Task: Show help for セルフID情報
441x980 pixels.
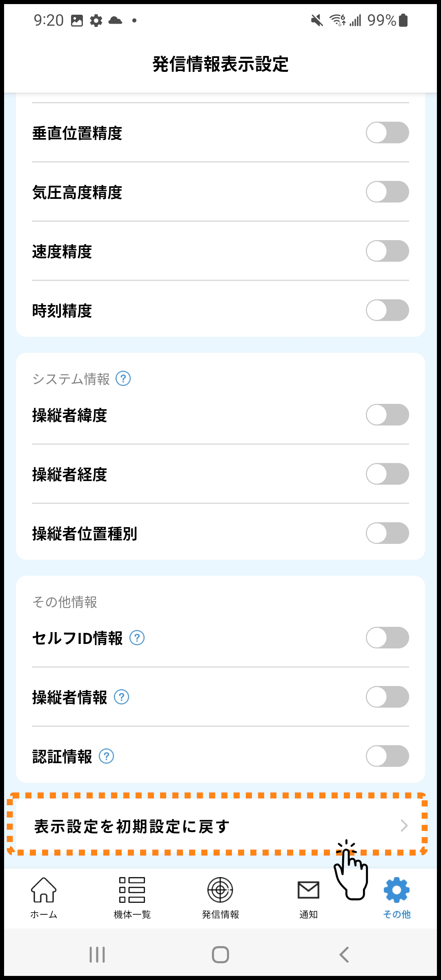Action: click(x=137, y=637)
